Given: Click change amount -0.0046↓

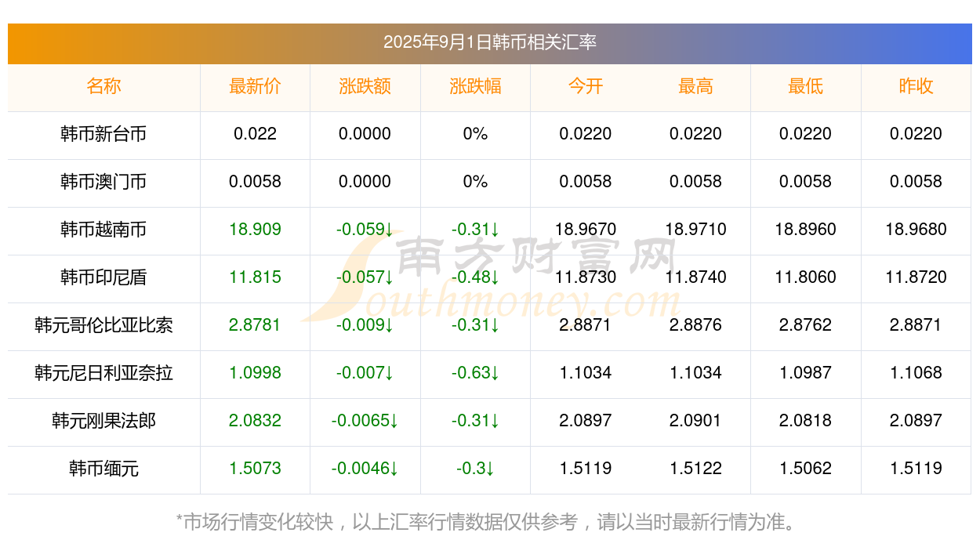Looking at the screenshot, I should pyautogui.click(x=365, y=469).
